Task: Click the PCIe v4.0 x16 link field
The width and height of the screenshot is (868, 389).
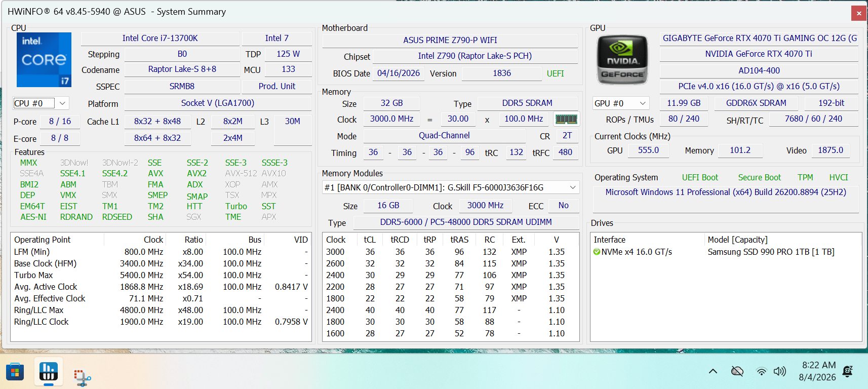Action: click(x=759, y=87)
